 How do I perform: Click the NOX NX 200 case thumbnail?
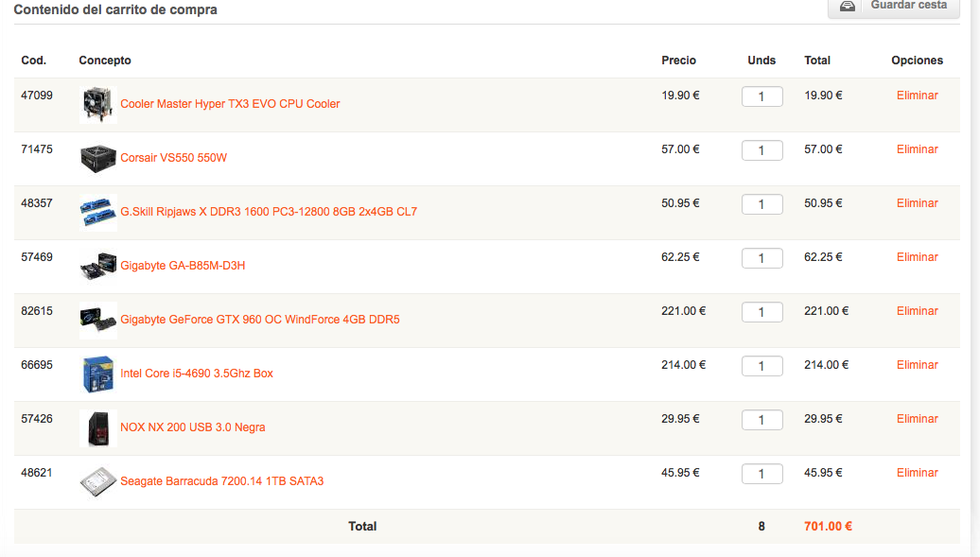(x=98, y=427)
